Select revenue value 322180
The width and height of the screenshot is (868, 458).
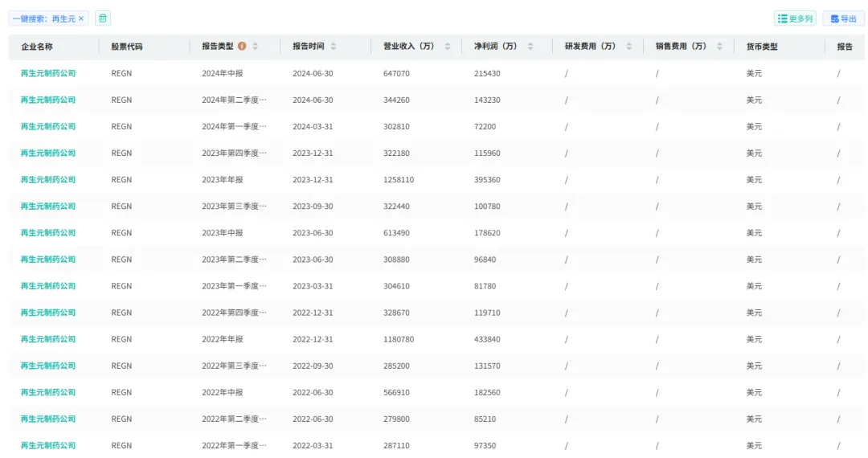[x=396, y=153]
